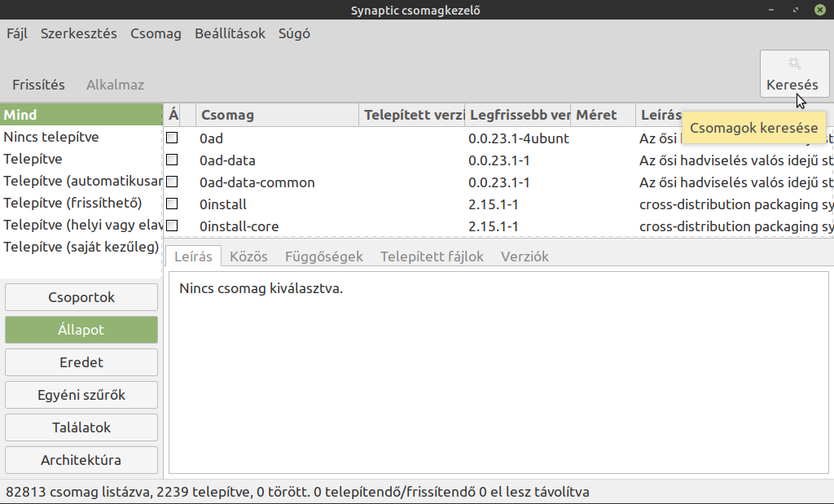The image size is (834, 504).
Task: Click the Frissítés toolbar button
Action: point(38,85)
